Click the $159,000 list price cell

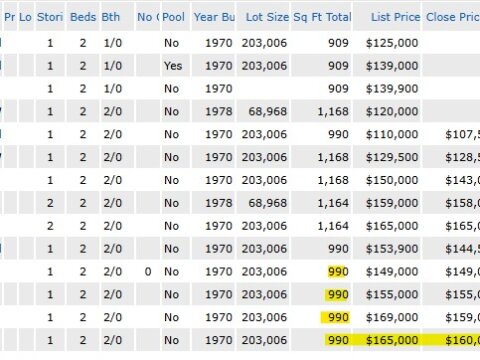392,203
